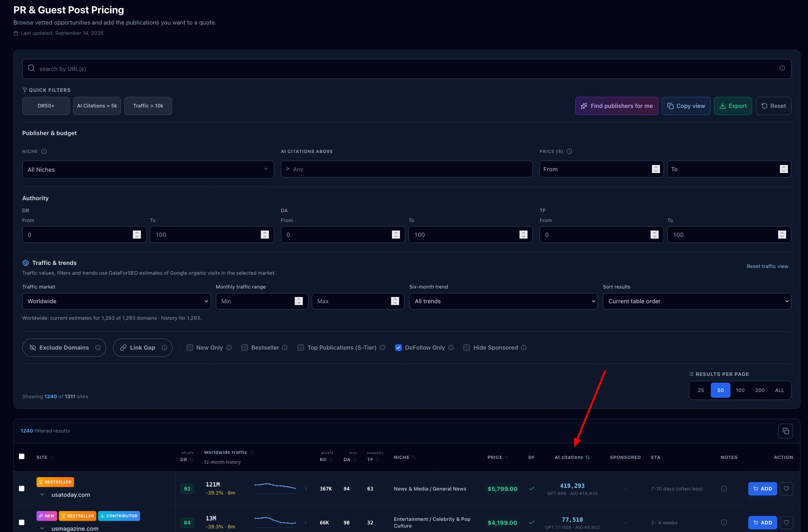This screenshot has height=532, width=808.
Task: Set results per page to 25
Action: [x=701, y=390]
